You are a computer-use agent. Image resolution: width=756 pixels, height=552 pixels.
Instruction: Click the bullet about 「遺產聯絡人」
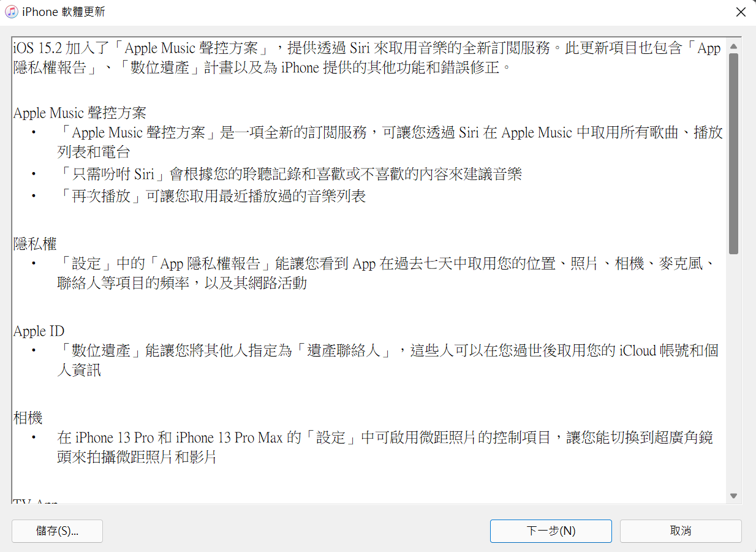click(x=388, y=360)
